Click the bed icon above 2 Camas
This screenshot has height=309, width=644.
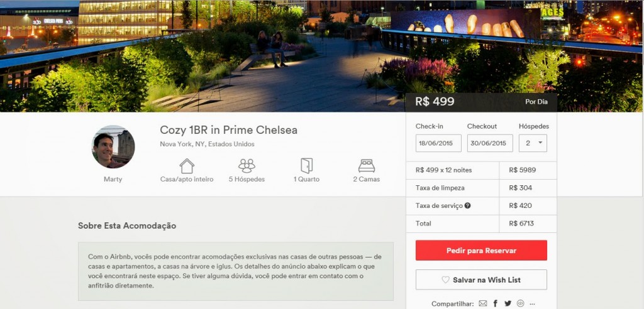[367, 166]
